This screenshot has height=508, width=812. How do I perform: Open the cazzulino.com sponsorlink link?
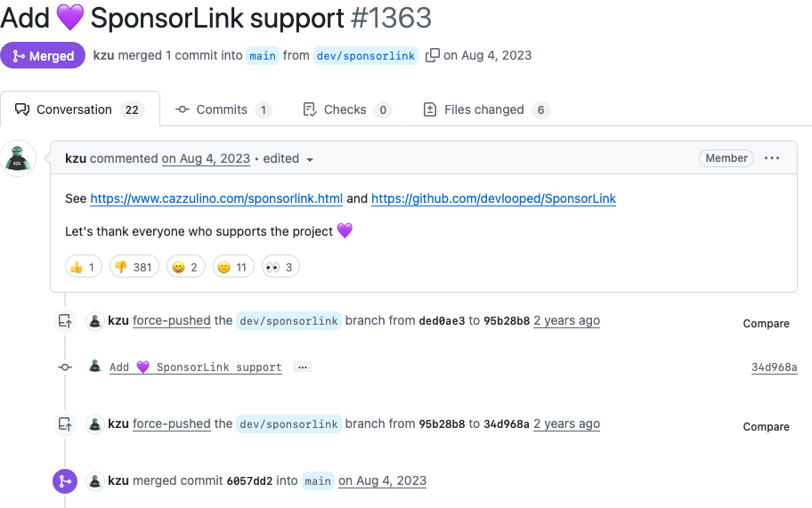pyautogui.click(x=216, y=198)
